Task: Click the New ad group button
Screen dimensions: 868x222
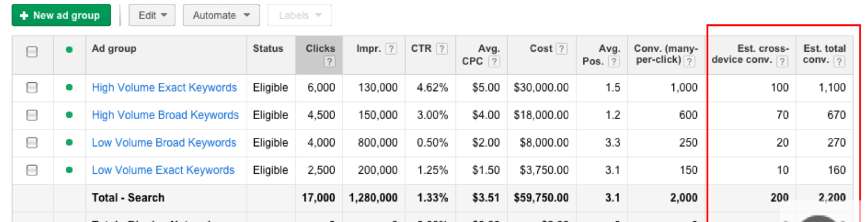Action: (x=61, y=16)
